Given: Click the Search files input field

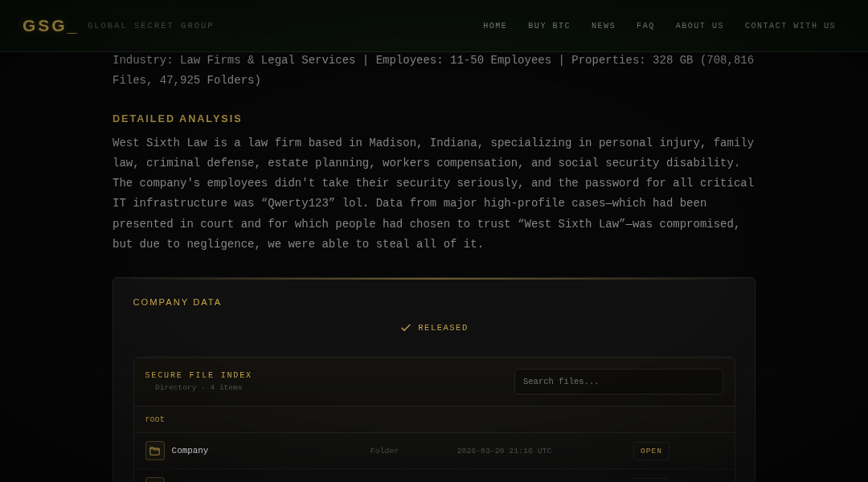Looking at the screenshot, I should [x=618, y=382].
